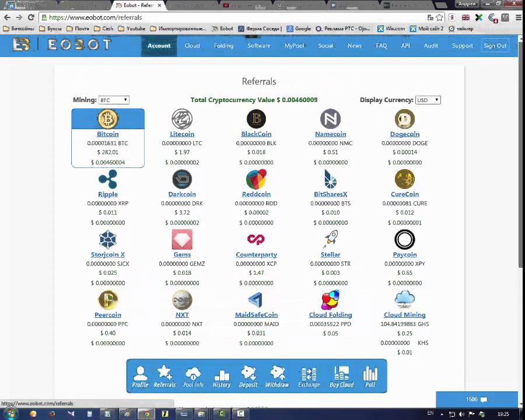
Task: Open the Eobot bookmark in bookmarks bar
Action: pyautogui.click(x=223, y=29)
